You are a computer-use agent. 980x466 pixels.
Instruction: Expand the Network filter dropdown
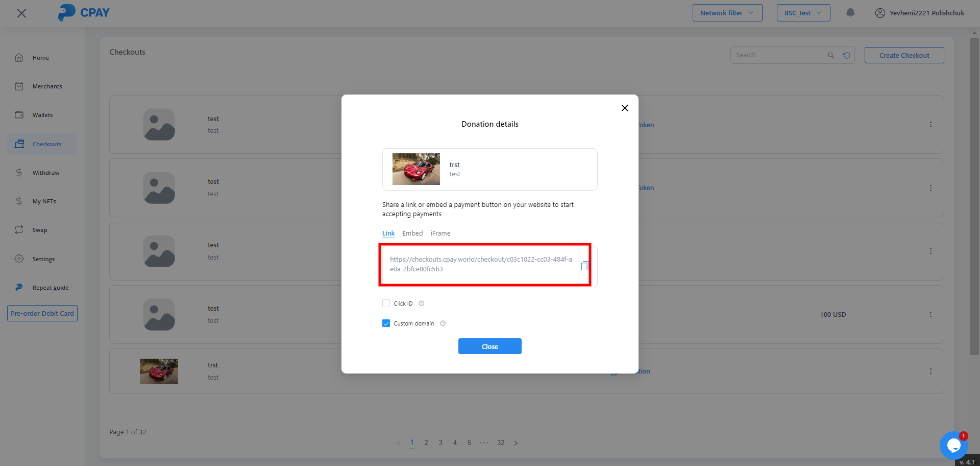coord(727,13)
